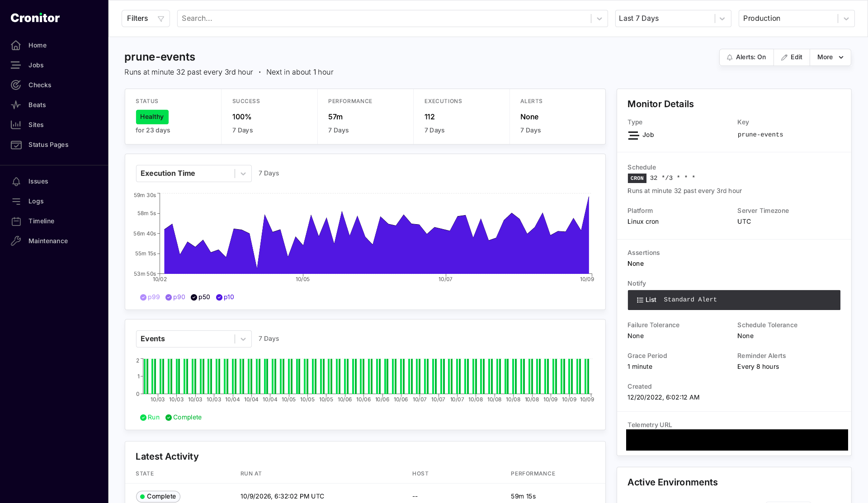Click the Maintenance wrench icon
The image size is (868, 503).
click(x=16, y=241)
